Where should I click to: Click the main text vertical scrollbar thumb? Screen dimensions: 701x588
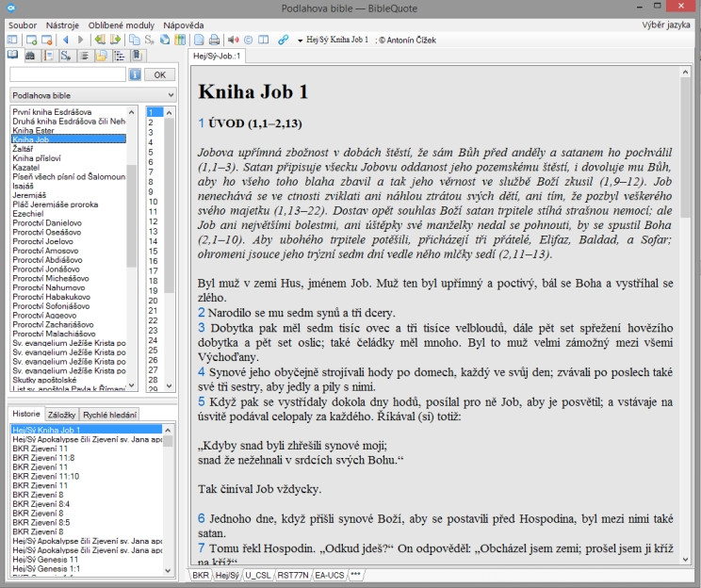[685, 148]
